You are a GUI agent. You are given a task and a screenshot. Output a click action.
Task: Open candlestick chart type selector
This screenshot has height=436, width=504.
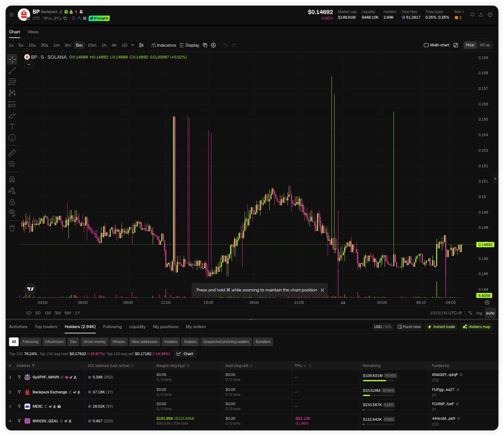(141, 45)
